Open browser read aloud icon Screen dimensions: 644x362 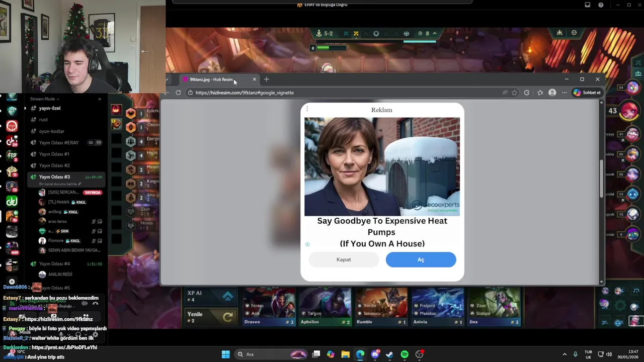505,93
